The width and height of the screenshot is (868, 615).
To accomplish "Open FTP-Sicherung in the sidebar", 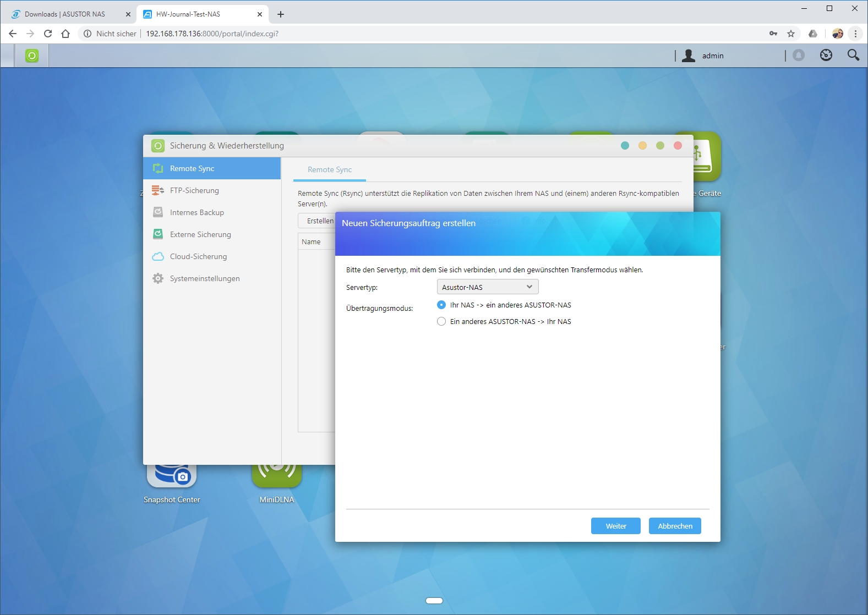I will (x=212, y=190).
